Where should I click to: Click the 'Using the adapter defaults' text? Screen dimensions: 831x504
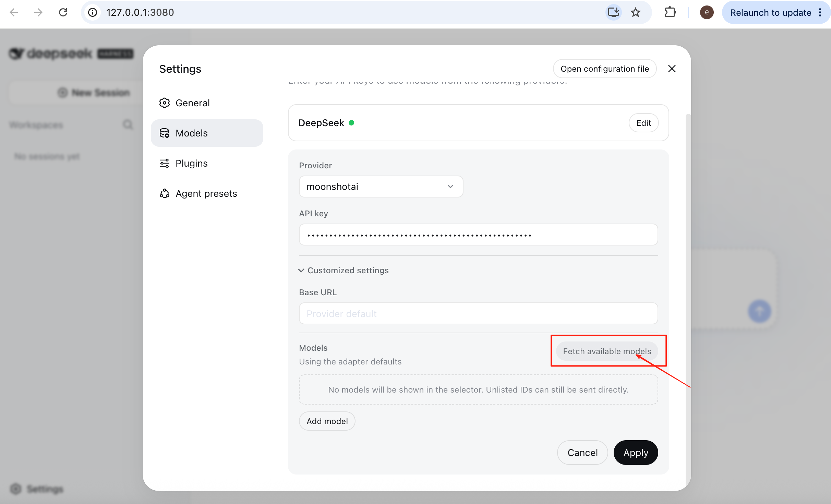tap(350, 362)
